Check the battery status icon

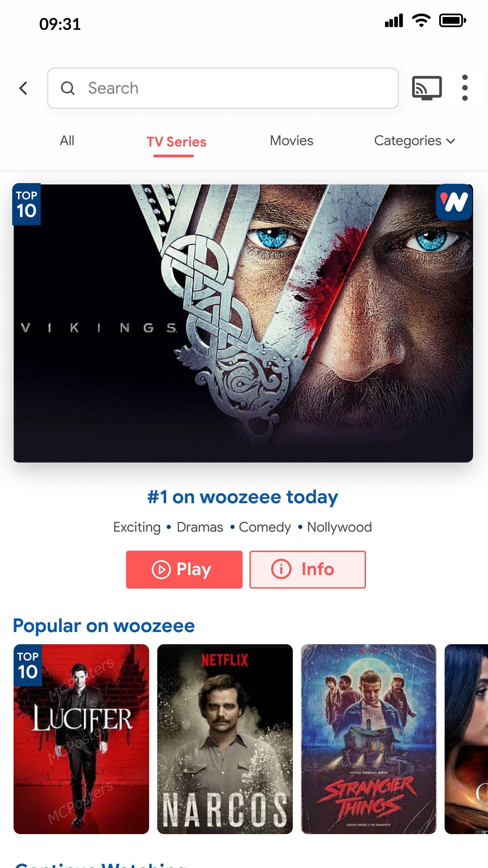coord(452,21)
